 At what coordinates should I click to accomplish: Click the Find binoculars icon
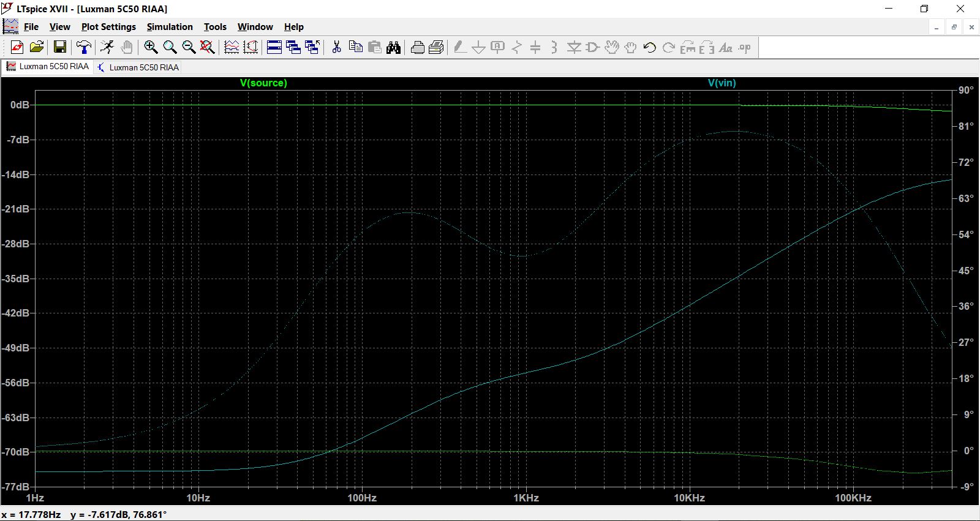393,47
